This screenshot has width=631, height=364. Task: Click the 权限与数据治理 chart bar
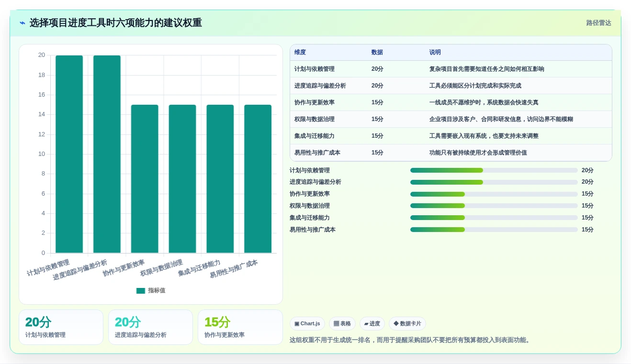tap(182, 179)
